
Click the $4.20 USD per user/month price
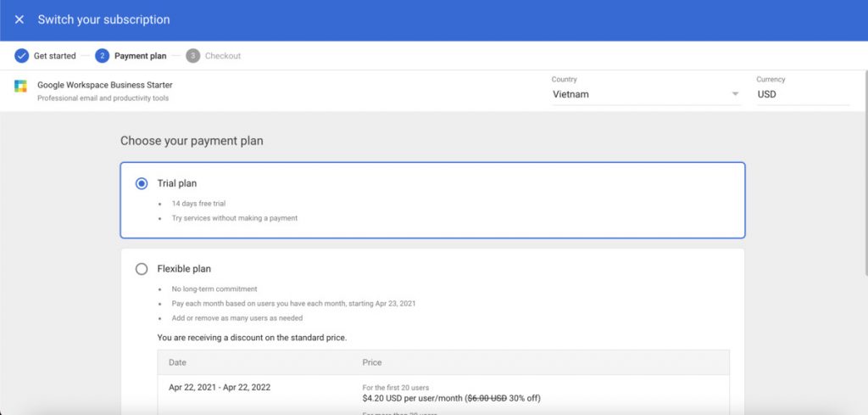[x=414, y=398]
